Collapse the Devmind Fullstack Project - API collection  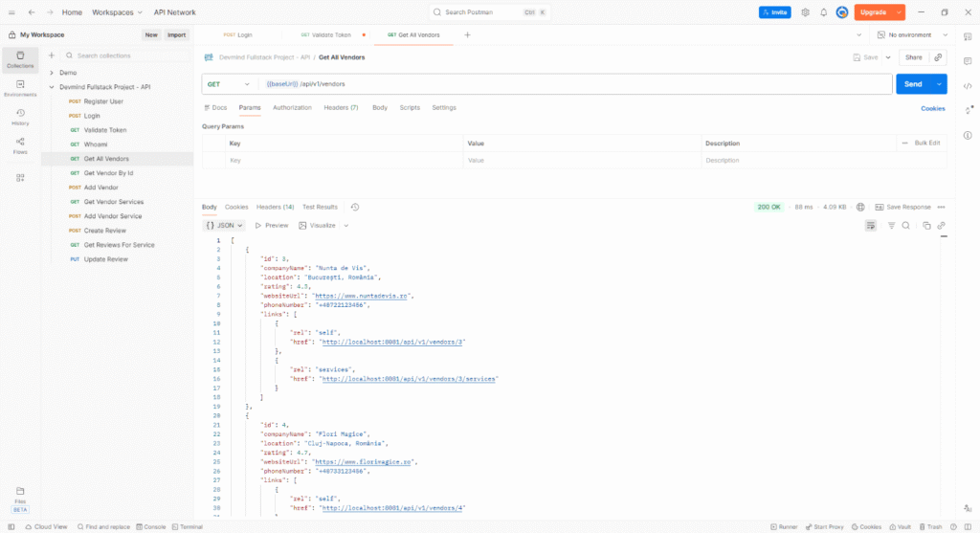tap(52, 87)
